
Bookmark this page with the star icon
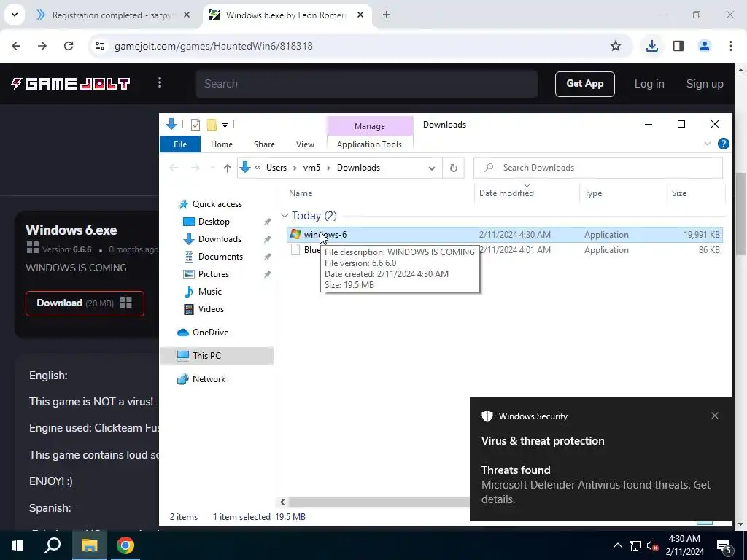616,46
